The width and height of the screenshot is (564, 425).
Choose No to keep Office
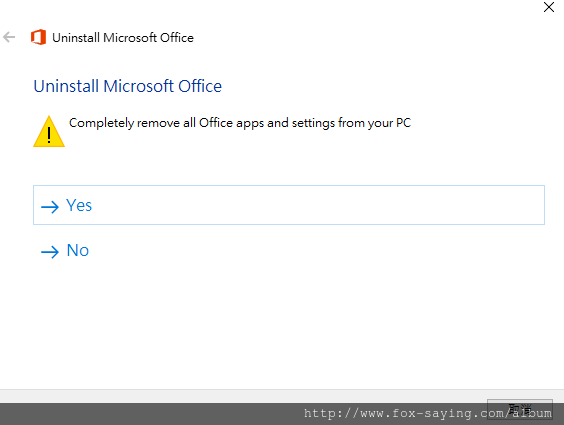click(78, 250)
